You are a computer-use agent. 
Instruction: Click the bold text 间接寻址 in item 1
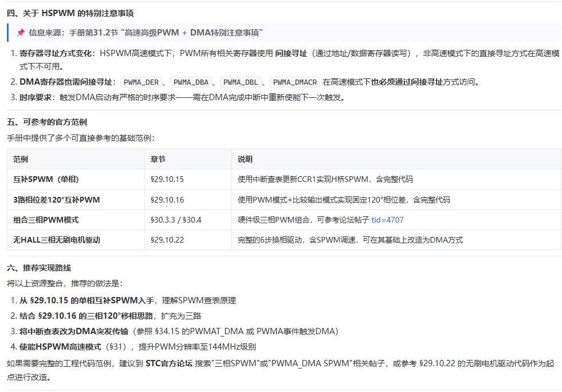[x=291, y=53]
